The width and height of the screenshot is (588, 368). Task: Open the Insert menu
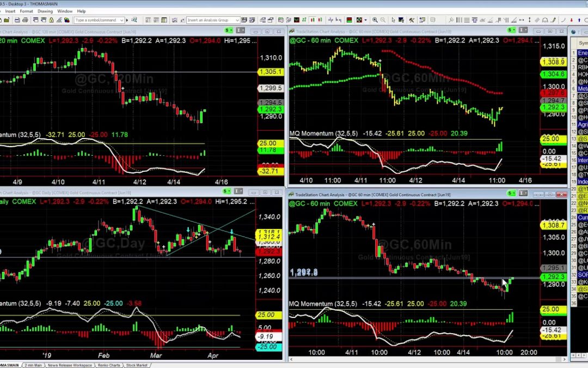pyautogui.click(x=10, y=11)
